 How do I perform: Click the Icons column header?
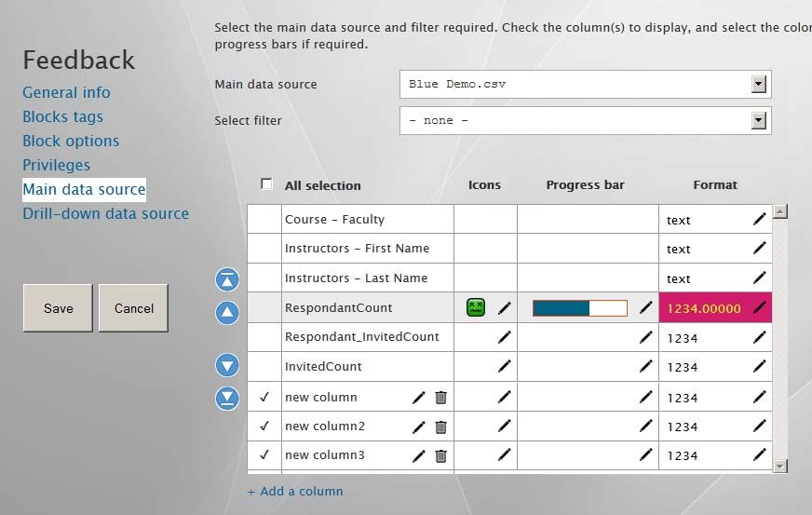[484, 185]
